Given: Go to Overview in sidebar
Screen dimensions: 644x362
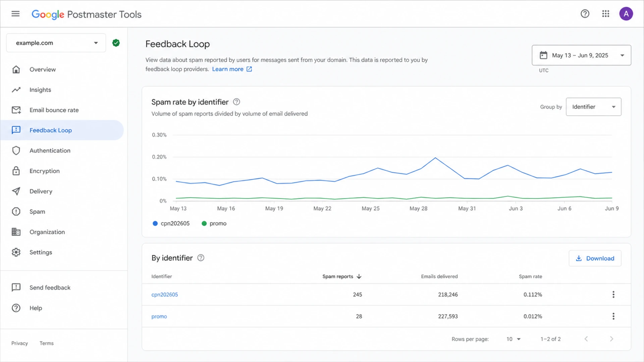Looking at the screenshot, I should (62, 69).
